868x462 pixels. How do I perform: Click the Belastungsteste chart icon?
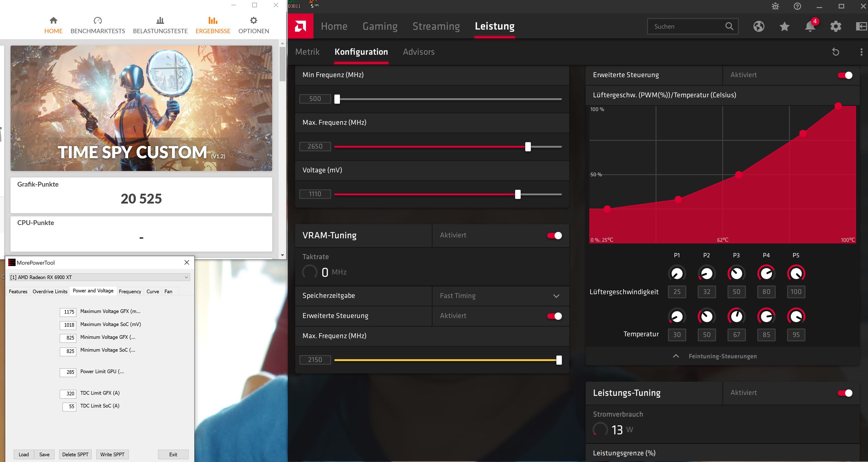pyautogui.click(x=160, y=21)
